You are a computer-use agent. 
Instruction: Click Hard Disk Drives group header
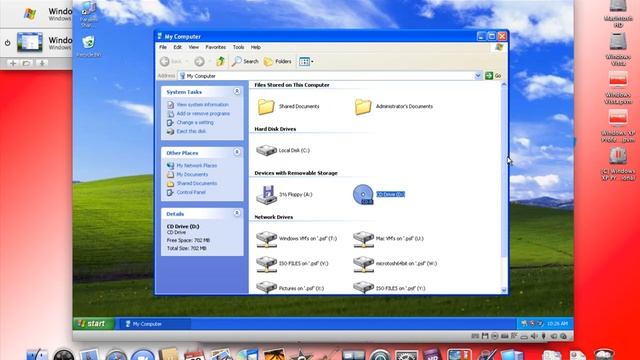(275, 129)
